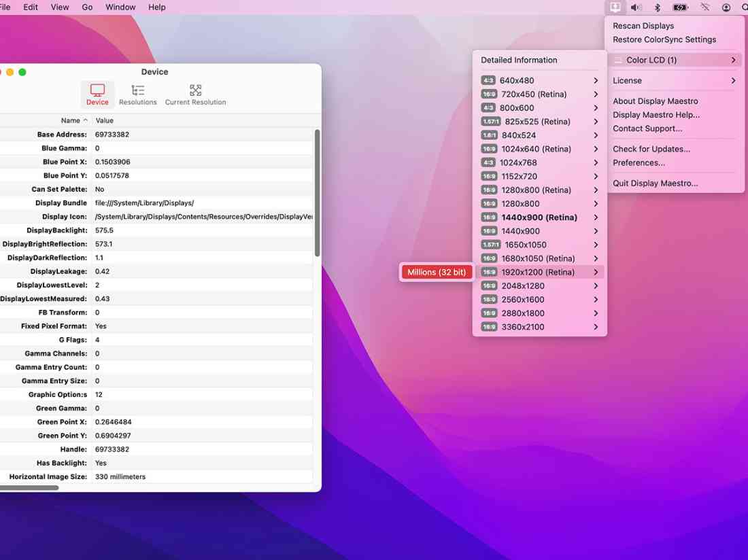748x560 pixels.
Task: Expand the 1440x900 (Retina) submenu arrow
Action: [x=596, y=217]
